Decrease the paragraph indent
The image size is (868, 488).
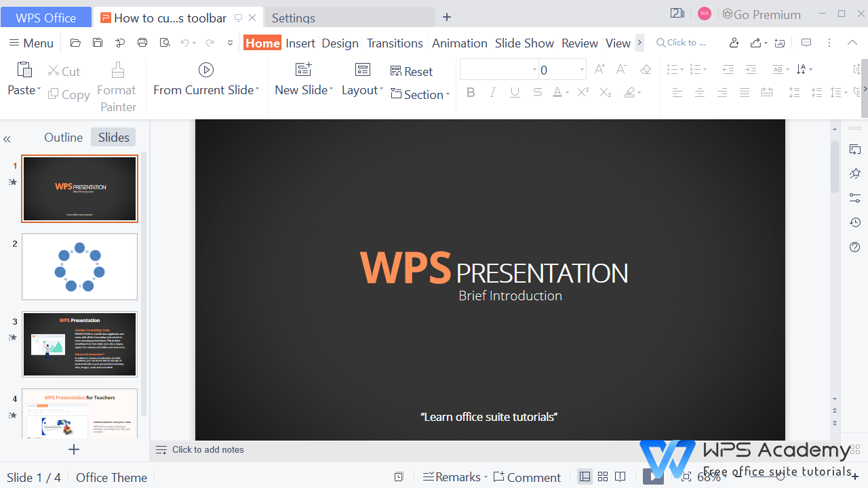[728, 68]
